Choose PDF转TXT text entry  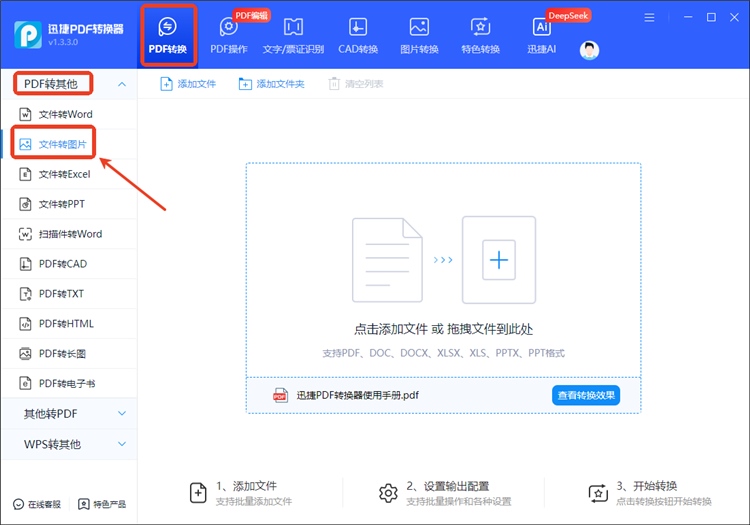pos(61,294)
